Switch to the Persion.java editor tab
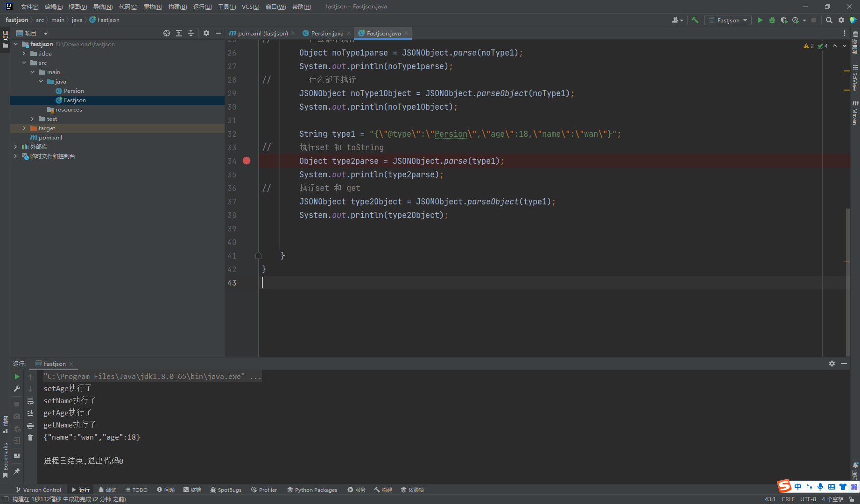 pos(326,33)
